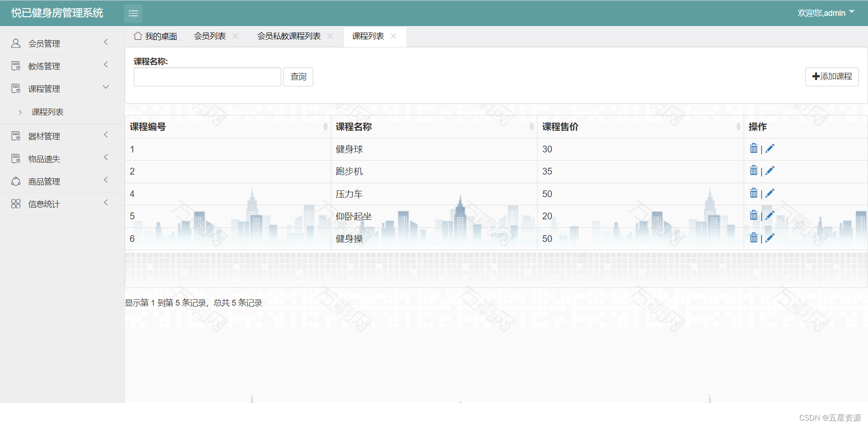Screen dimensions: 868x426
Task: Switch to the 我的桌面 tab
Action: pyautogui.click(x=156, y=36)
